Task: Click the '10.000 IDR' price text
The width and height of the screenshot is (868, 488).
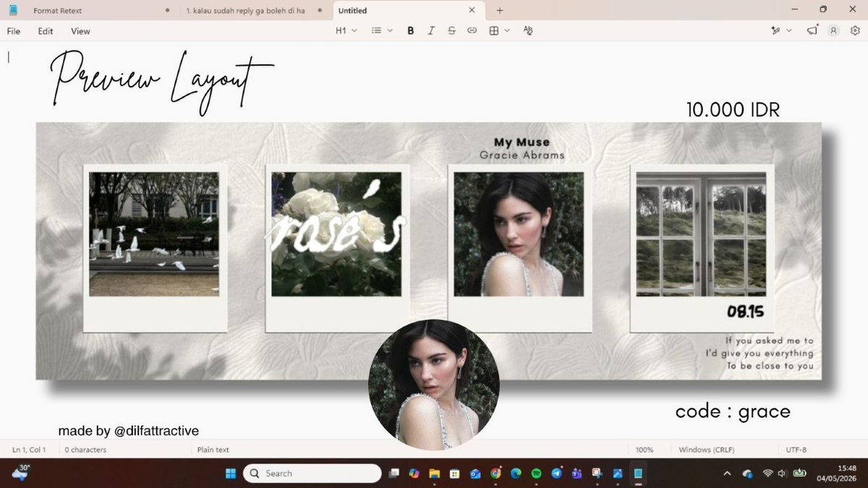Action: [x=733, y=110]
